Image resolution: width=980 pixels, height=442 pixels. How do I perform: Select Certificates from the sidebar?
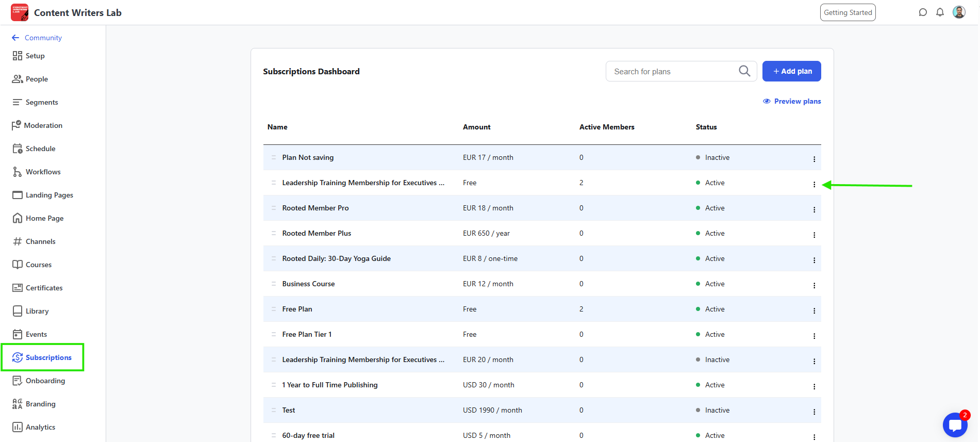coord(44,288)
